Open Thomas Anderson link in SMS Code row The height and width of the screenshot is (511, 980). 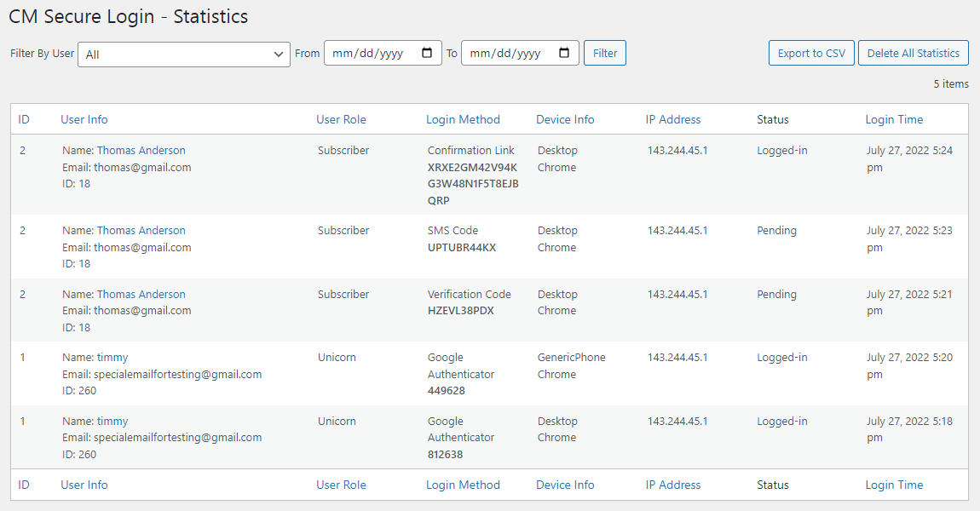tap(141, 231)
